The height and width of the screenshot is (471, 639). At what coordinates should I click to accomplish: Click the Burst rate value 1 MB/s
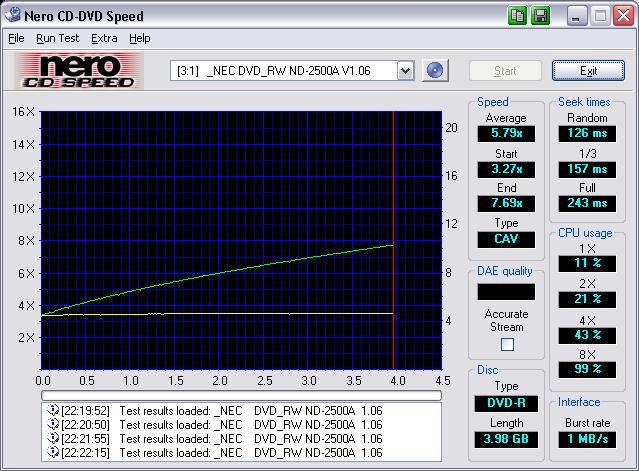click(587, 439)
